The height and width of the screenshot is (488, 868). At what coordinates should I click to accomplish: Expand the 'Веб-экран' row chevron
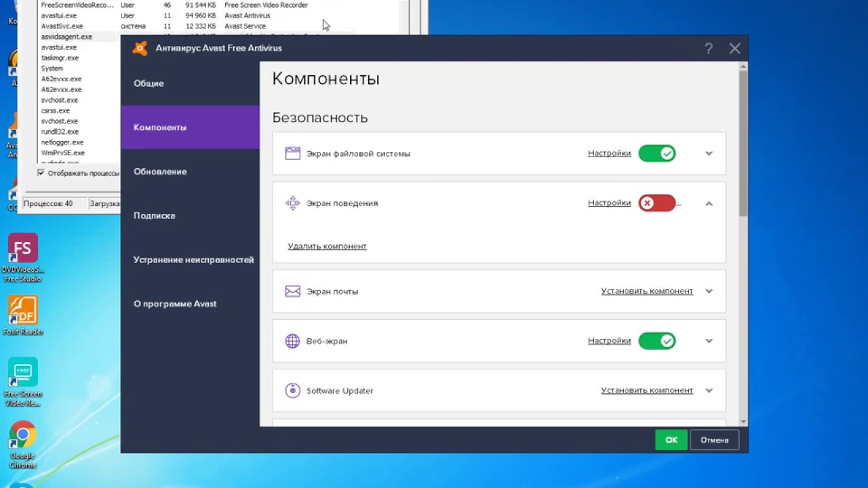point(709,341)
